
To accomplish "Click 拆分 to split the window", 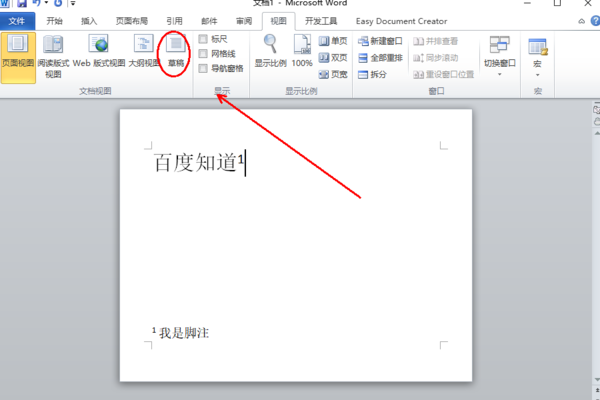I will pyautogui.click(x=372, y=75).
